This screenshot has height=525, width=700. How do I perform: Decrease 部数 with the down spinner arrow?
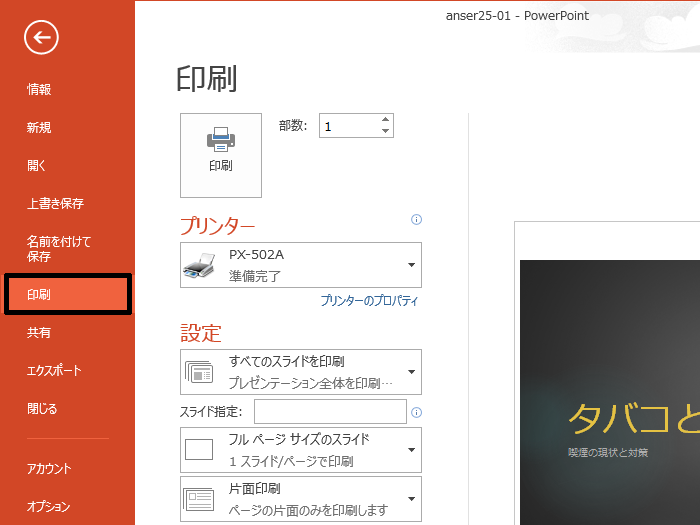tap(385, 131)
